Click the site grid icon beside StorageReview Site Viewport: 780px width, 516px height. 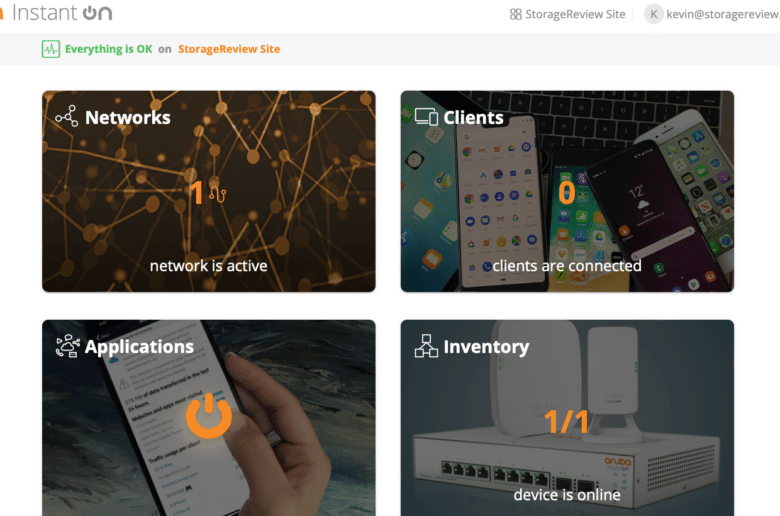click(x=515, y=14)
